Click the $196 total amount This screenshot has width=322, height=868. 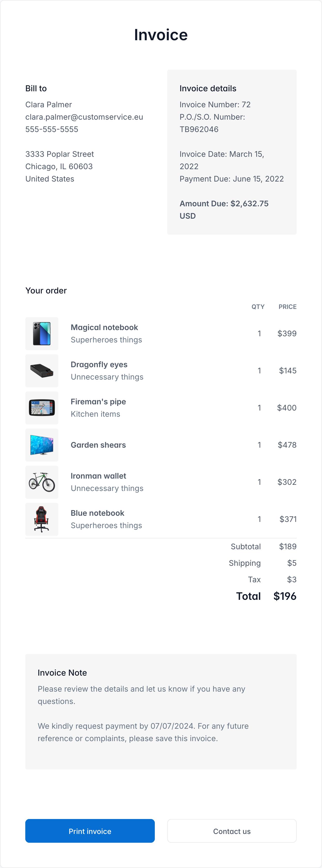click(285, 596)
